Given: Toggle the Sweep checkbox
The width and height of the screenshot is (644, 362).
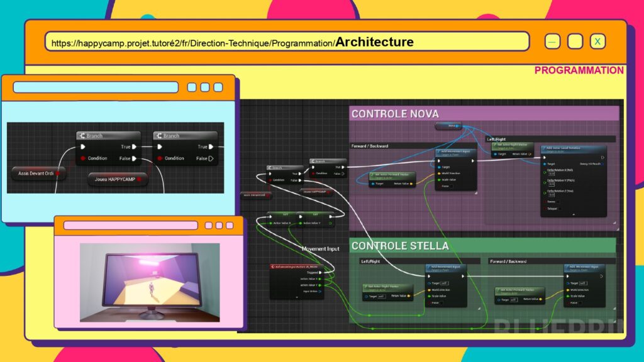Looking at the screenshot, I should point(559,202).
